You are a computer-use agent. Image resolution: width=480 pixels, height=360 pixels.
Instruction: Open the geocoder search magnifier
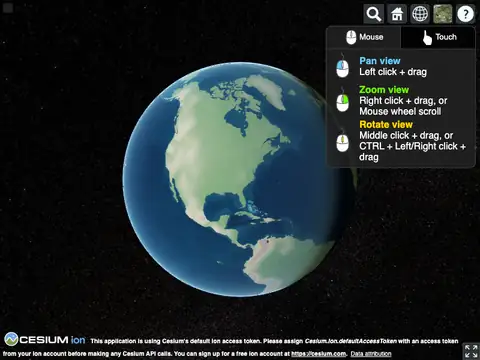(x=374, y=14)
